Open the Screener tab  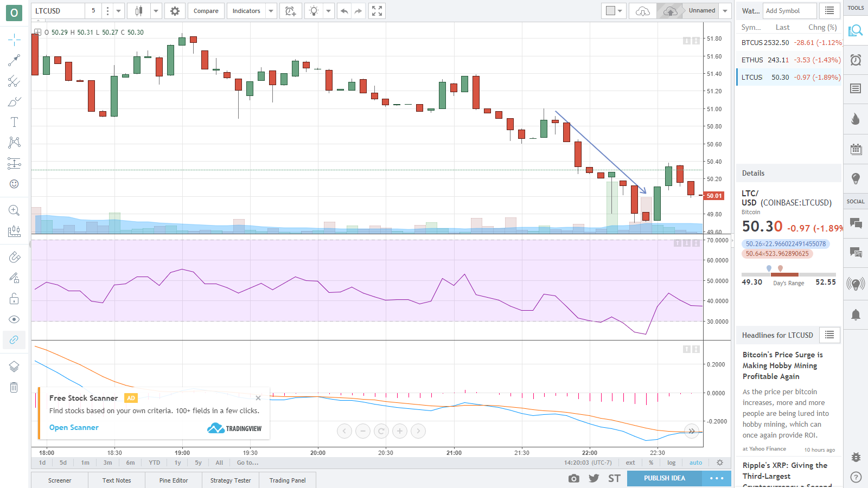pyautogui.click(x=60, y=480)
